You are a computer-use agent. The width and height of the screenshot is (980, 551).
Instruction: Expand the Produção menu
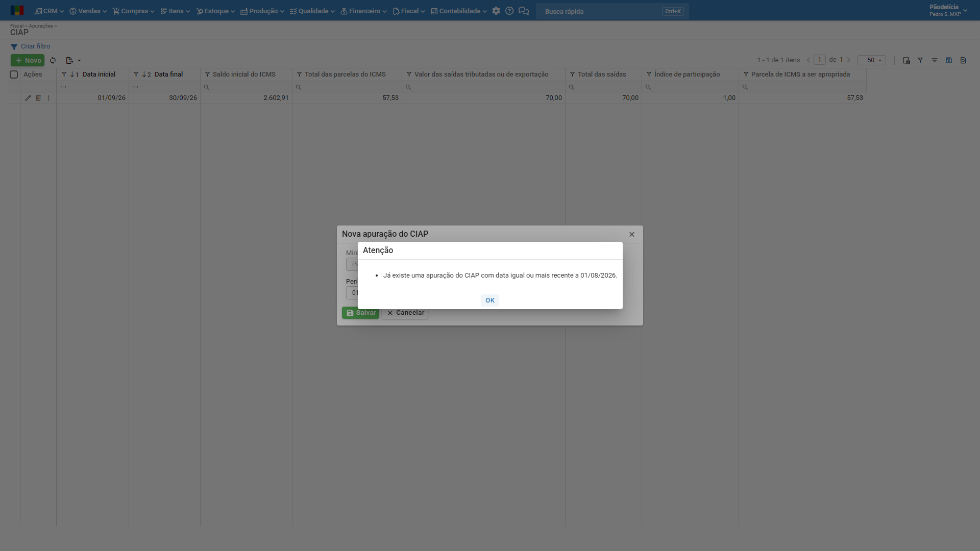pyautogui.click(x=262, y=11)
